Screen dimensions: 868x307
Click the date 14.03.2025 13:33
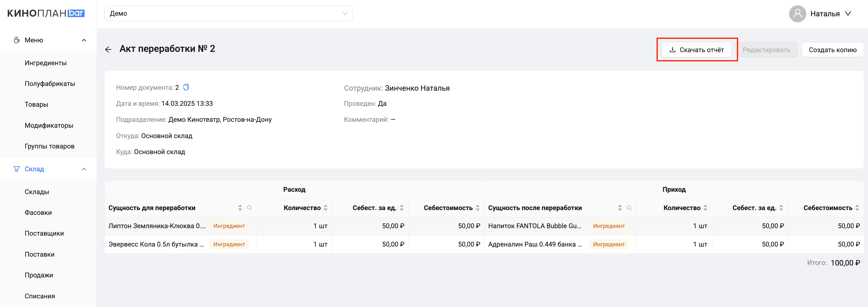pyautogui.click(x=187, y=103)
